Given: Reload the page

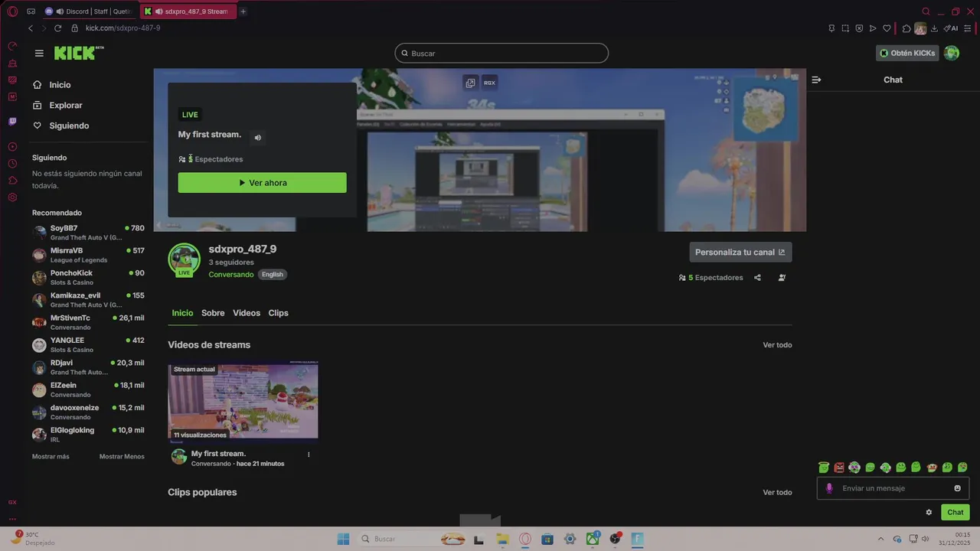Looking at the screenshot, I should pyautogui.click(x=57, y=28).
